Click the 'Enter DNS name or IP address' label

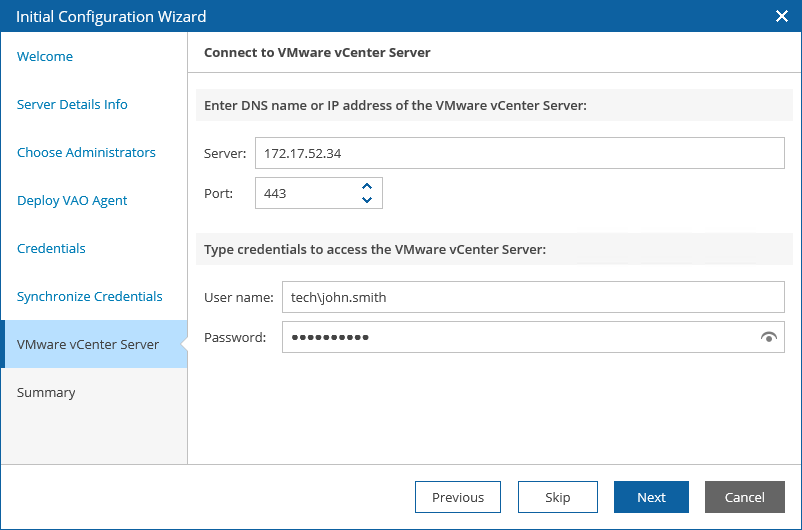[395, 105]
